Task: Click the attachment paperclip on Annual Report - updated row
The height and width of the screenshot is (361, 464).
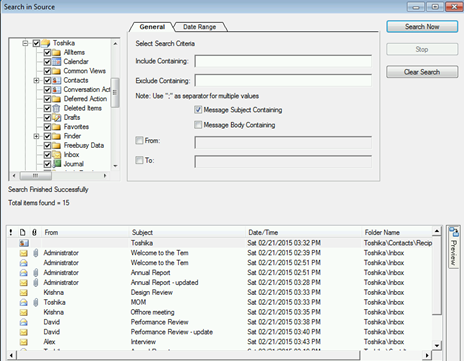Action: (35, 283)
